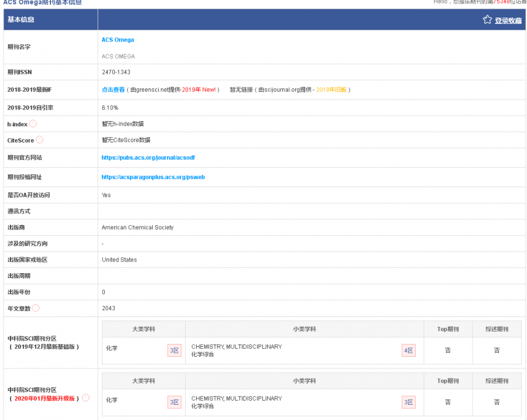Click the ACS Omega期刊基本信息 page title

point(42,3)
